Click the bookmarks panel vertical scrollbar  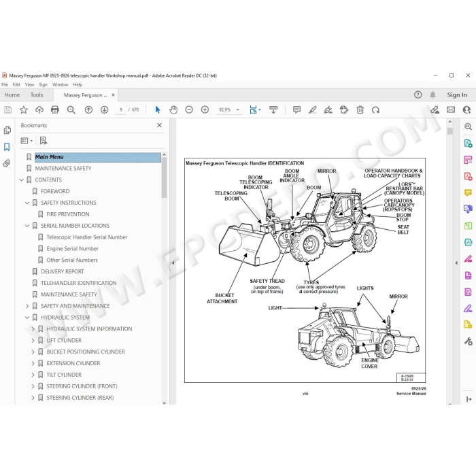(x=165, y=177)
